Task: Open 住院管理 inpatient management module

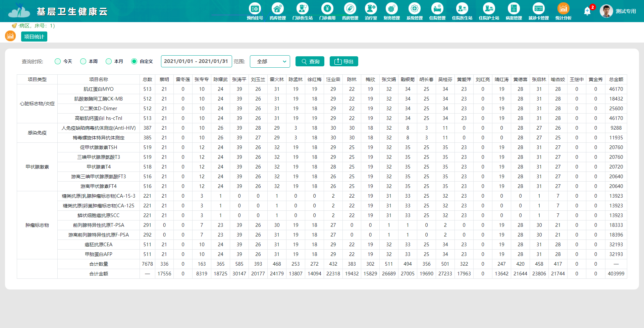Action: pos(437,11)
